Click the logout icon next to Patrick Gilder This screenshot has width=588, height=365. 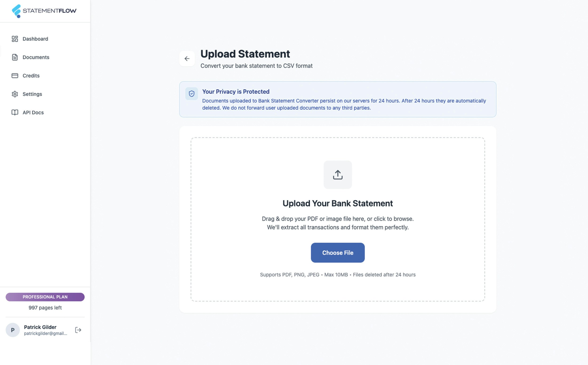tap(78, 330)
